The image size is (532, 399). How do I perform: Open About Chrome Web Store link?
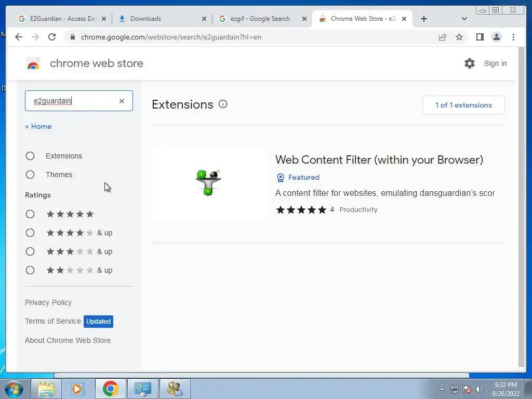(x=68, y=340)
